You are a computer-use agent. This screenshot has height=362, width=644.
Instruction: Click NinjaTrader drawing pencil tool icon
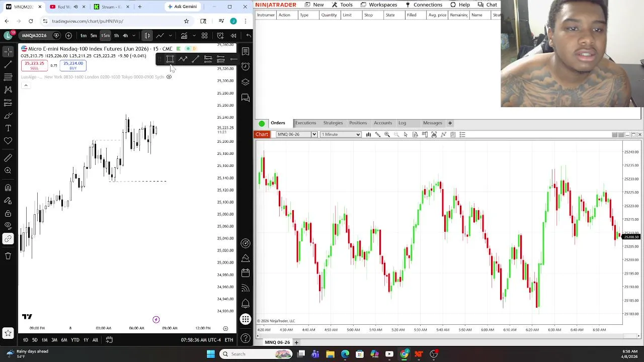(x=378, y=134)
